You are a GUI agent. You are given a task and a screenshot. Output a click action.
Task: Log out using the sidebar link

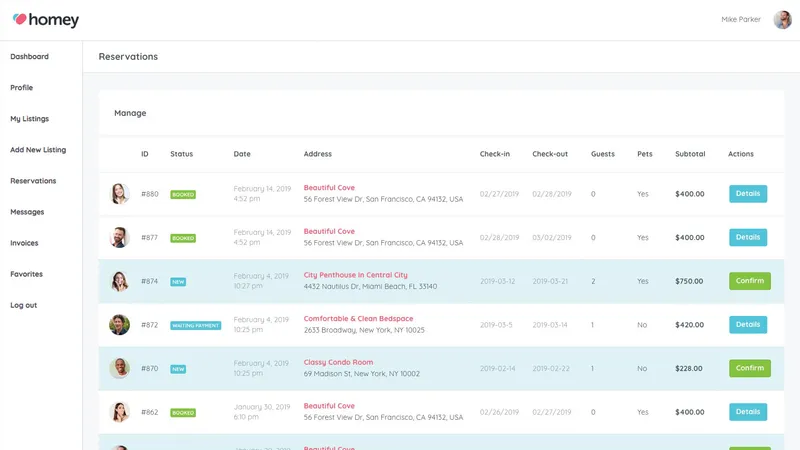[23, 305]
